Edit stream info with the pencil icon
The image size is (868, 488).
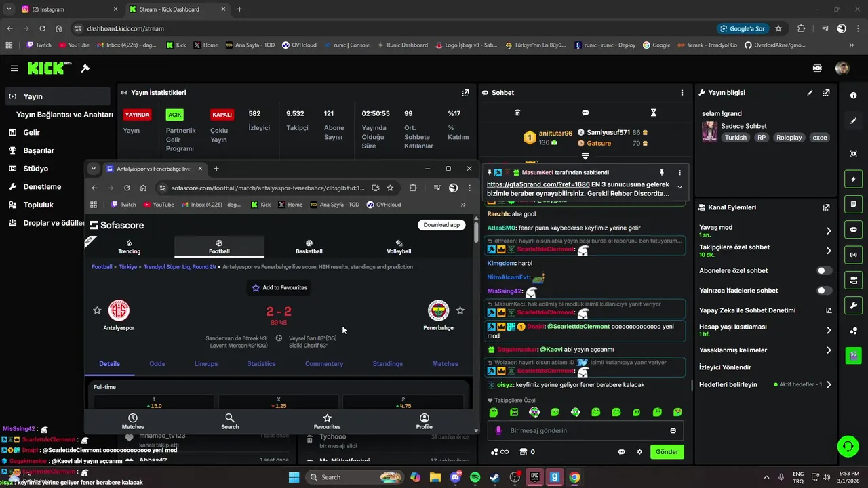(x=810, y=93)
